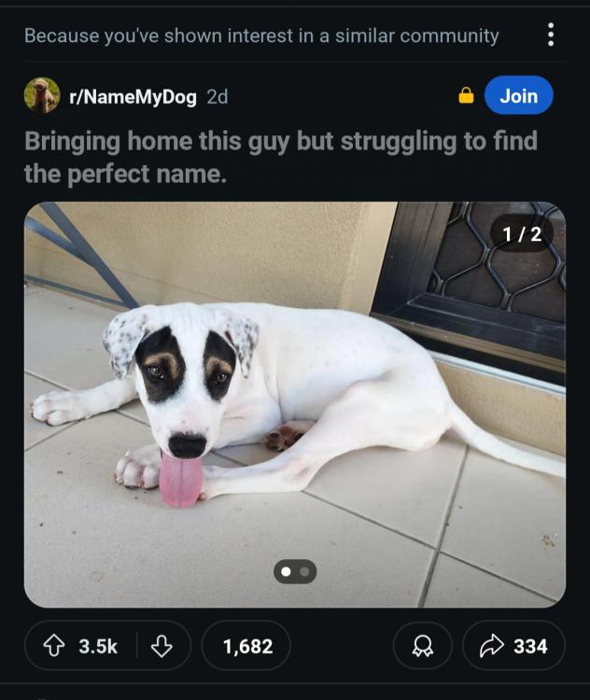Give an award to this post

pyautogui.click(x=422, y=646)
